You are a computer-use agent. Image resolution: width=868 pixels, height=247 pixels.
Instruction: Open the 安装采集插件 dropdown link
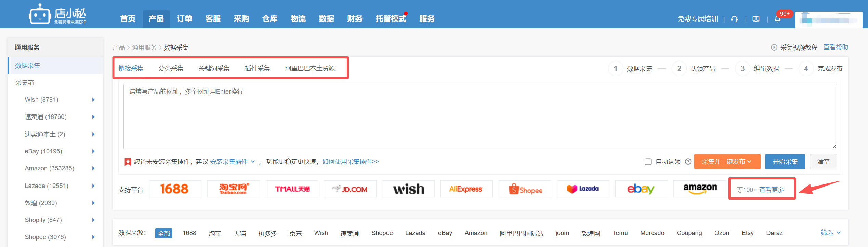pyautogui.click(x=233, y=162)
